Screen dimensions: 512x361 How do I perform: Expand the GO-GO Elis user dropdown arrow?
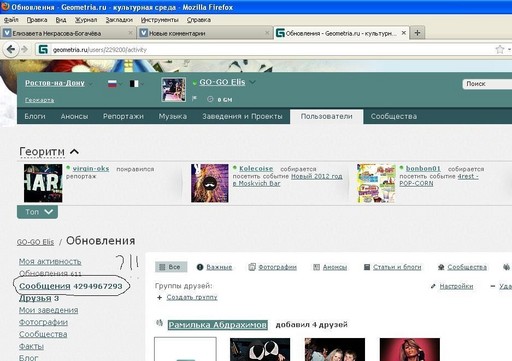(x=253, y=82)
